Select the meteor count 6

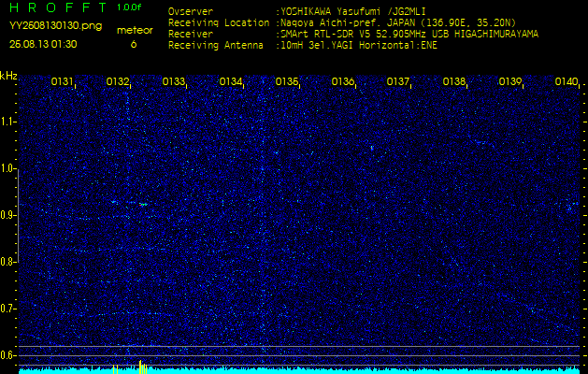[134, 44]
